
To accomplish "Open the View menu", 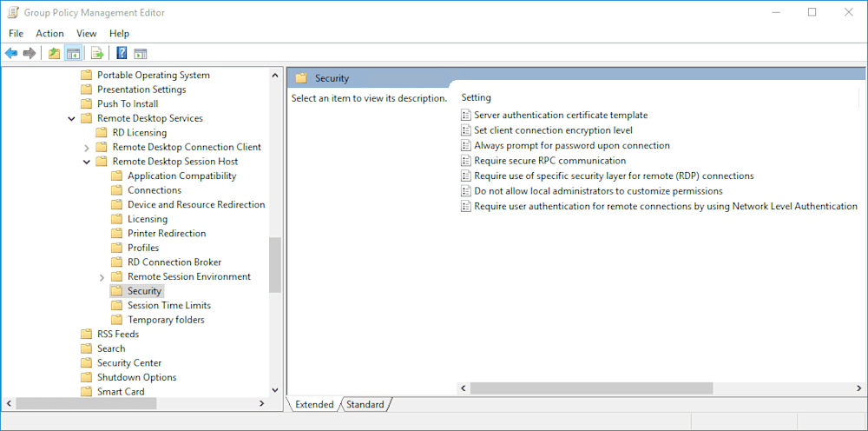I will click(86, 33).
